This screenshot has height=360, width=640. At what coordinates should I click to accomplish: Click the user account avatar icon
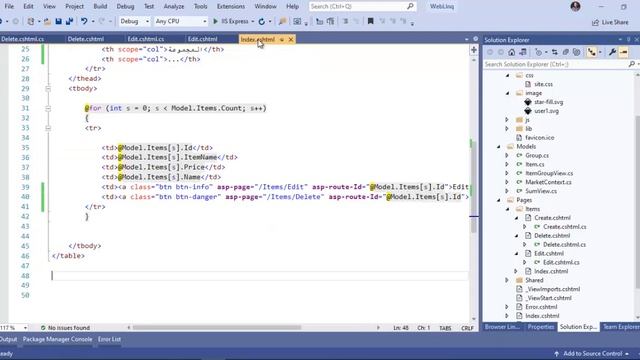[576, 6]
